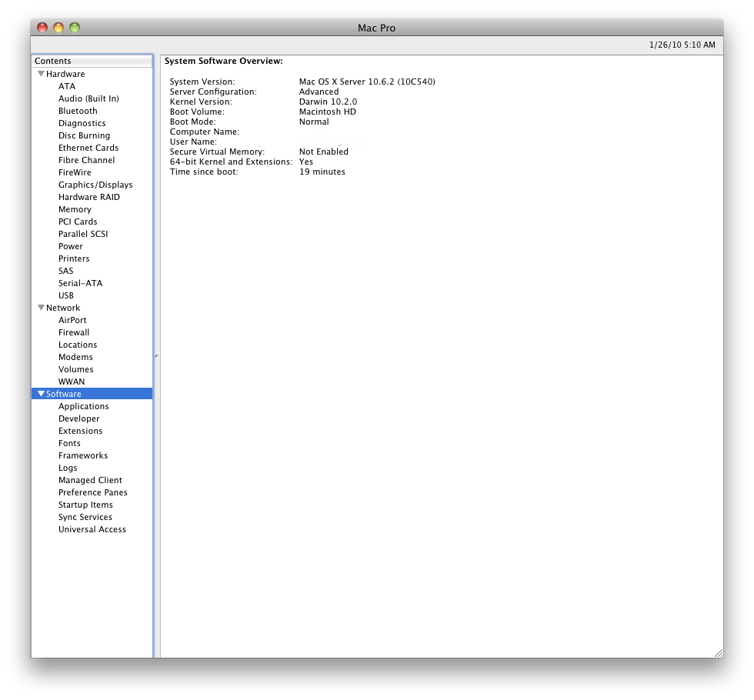Select Frameworks item
This screenshot has height=700, width=754.
(x=83, y=455)
